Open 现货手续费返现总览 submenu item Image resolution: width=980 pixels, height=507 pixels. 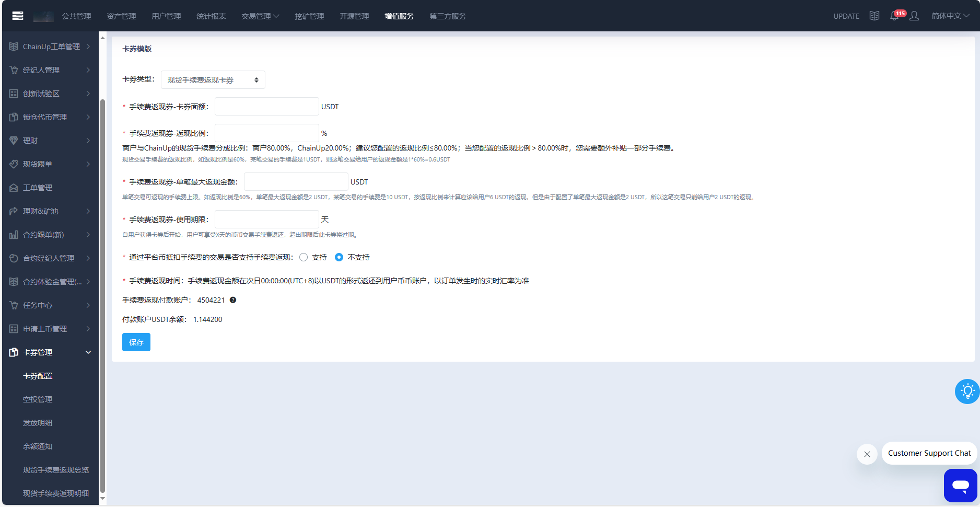pyautogui.click(x=56, y=470)
